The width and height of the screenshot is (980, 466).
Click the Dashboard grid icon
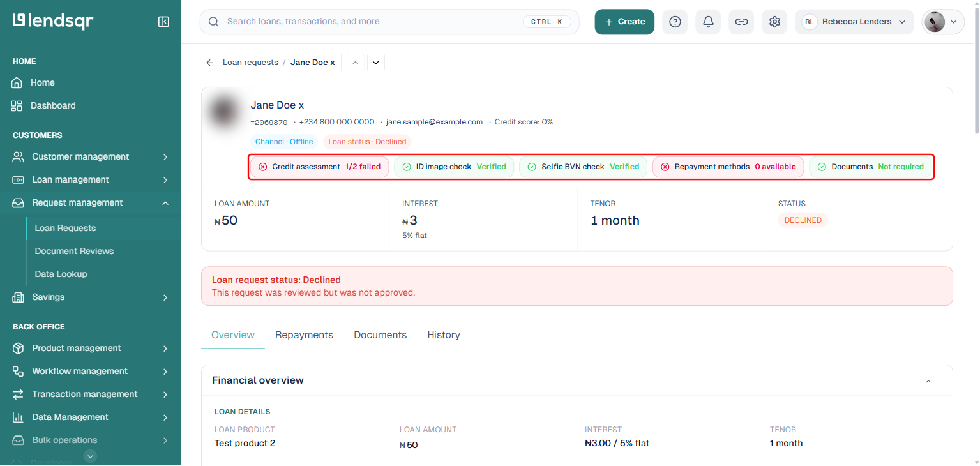coord(17,105)
